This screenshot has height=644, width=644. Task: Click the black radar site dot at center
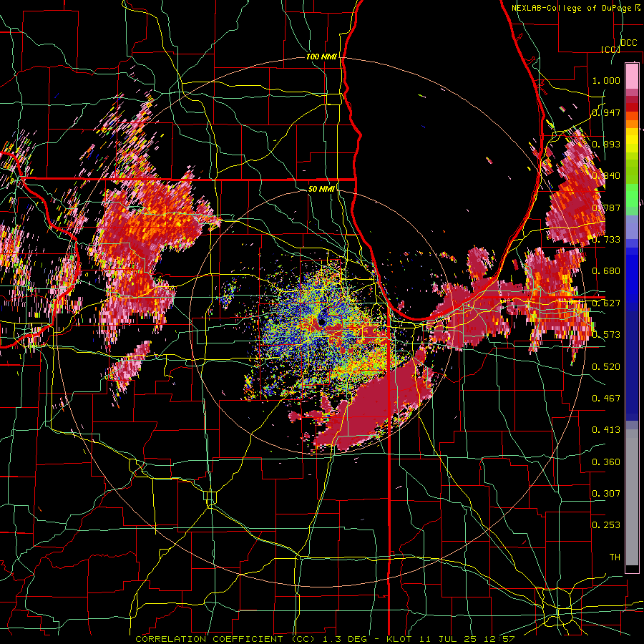(x=322, y=323)
